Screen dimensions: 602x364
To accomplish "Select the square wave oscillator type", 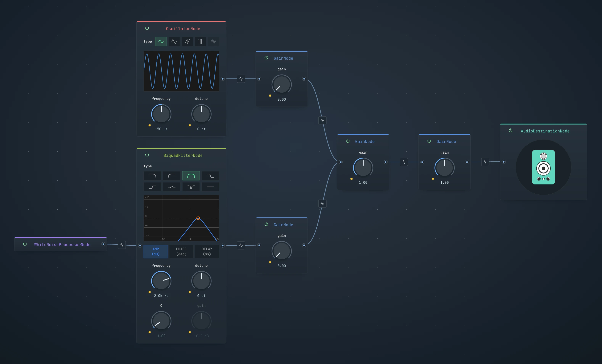I will (200, 42).
